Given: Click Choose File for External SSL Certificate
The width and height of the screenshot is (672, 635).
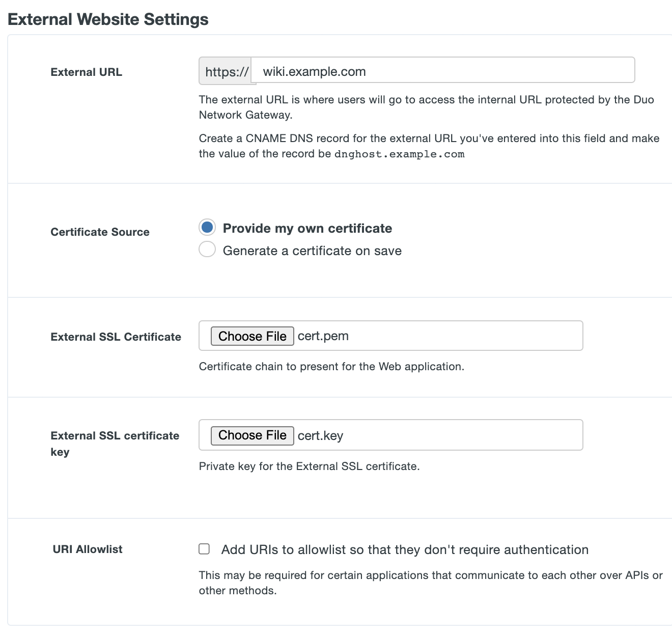Looking at the screenshot, I should 251,336.
